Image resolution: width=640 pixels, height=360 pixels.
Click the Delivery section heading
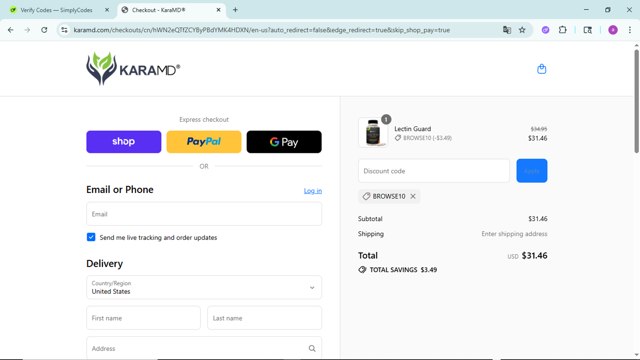click(x=104, y=264)
